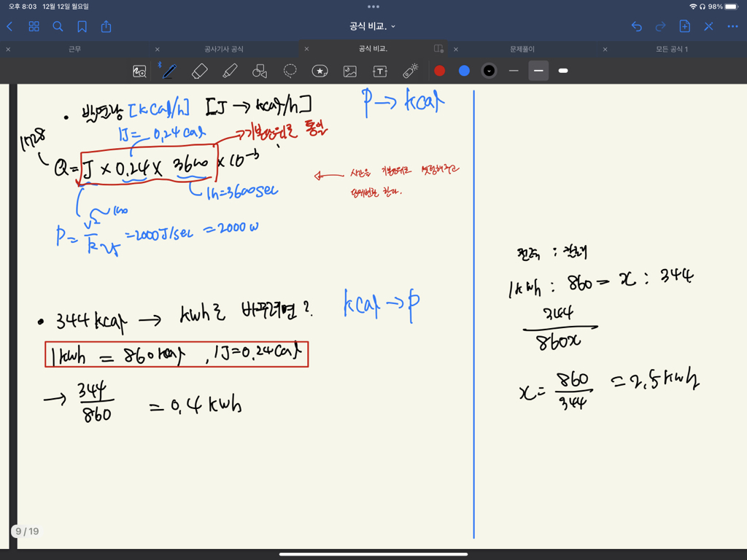
Task: Close the 문제풀이 tab
Action: tap(456, 49)
